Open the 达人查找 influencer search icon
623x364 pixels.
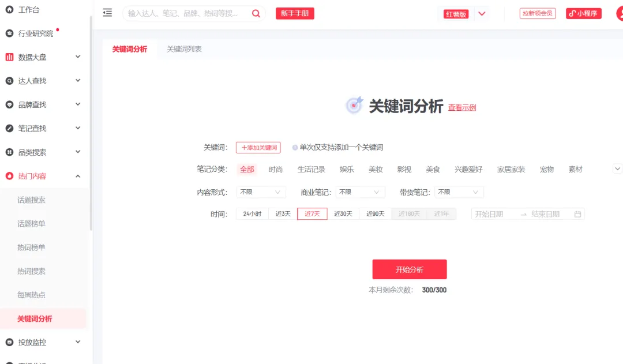(x=9, y=80)
